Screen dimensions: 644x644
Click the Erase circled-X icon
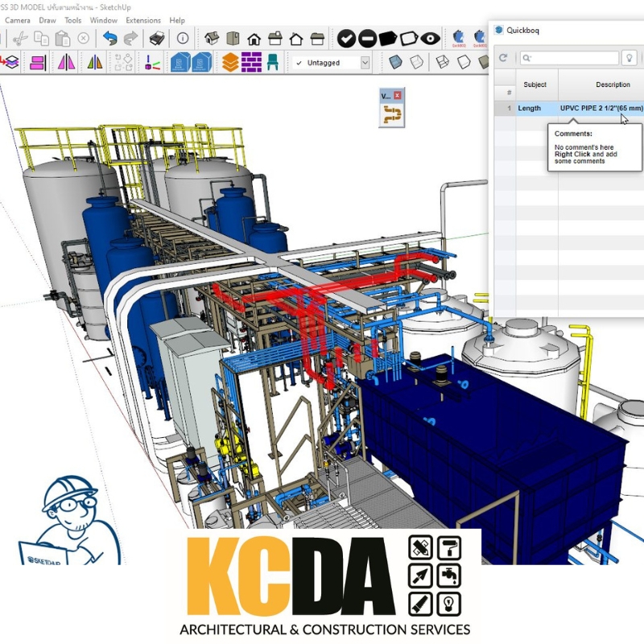[x=84, y=39]
